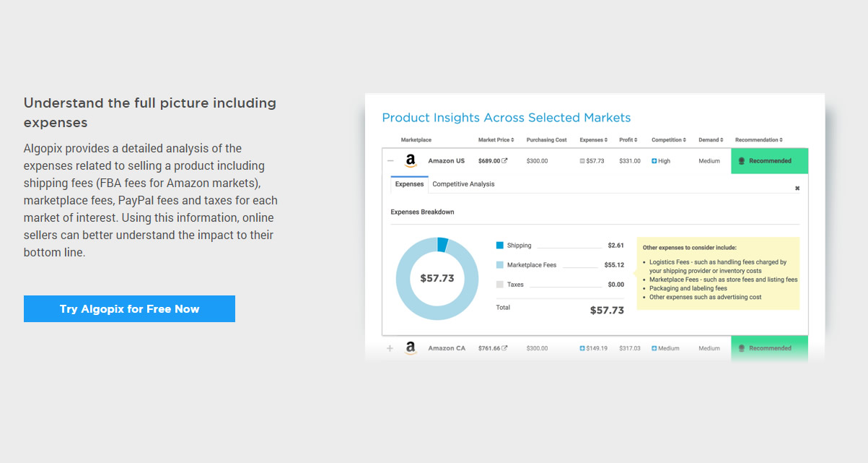Click heading Understand the full picture including expenses
The width and height of the screenshot is (868, 463).
pos(150,113)
